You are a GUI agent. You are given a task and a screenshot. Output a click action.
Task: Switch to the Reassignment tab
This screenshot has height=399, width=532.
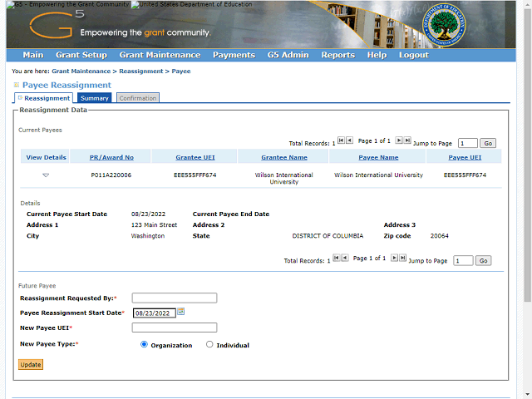[44, 98]
